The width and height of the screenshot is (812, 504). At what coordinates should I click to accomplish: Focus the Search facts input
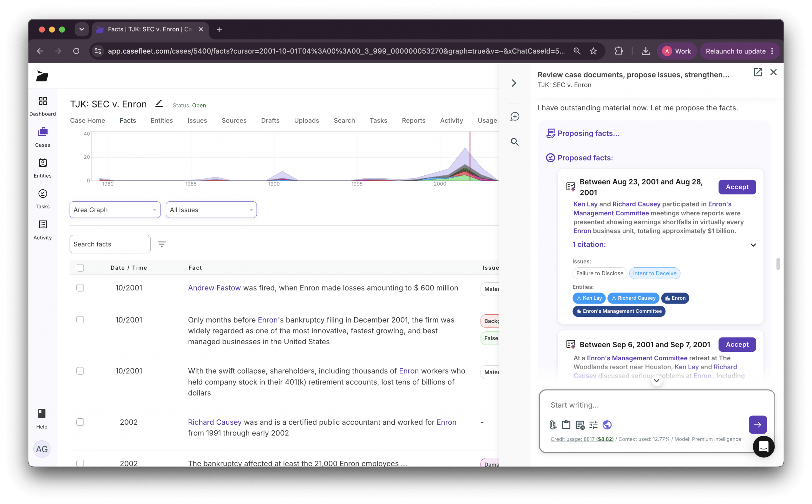pyautogui.click(x=110, y=244)
